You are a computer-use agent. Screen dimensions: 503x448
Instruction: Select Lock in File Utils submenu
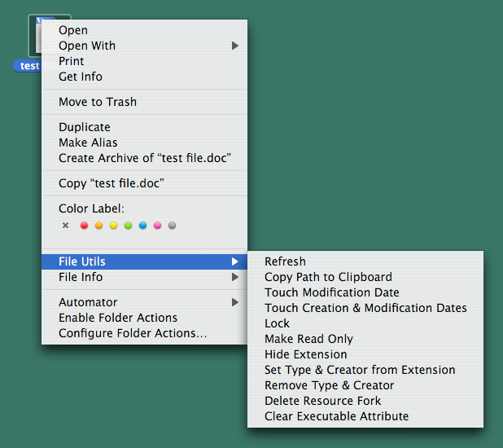pyautogui.click(x=277, y=323)
